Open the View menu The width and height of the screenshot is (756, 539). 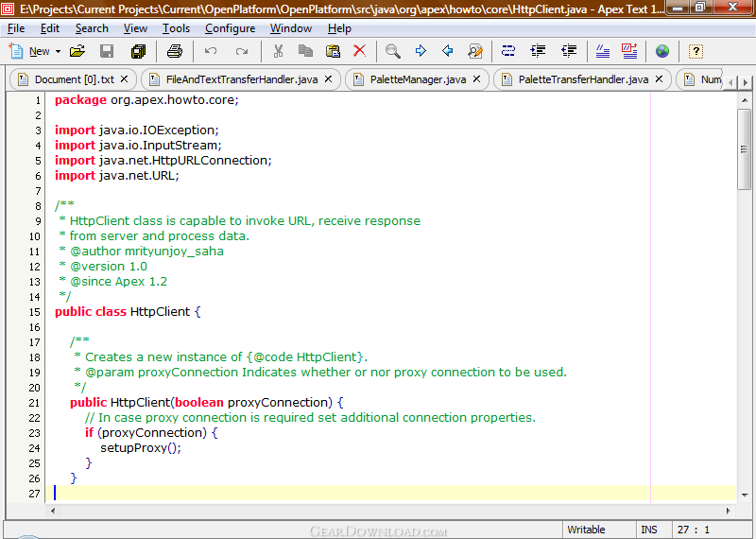[135, 28]
